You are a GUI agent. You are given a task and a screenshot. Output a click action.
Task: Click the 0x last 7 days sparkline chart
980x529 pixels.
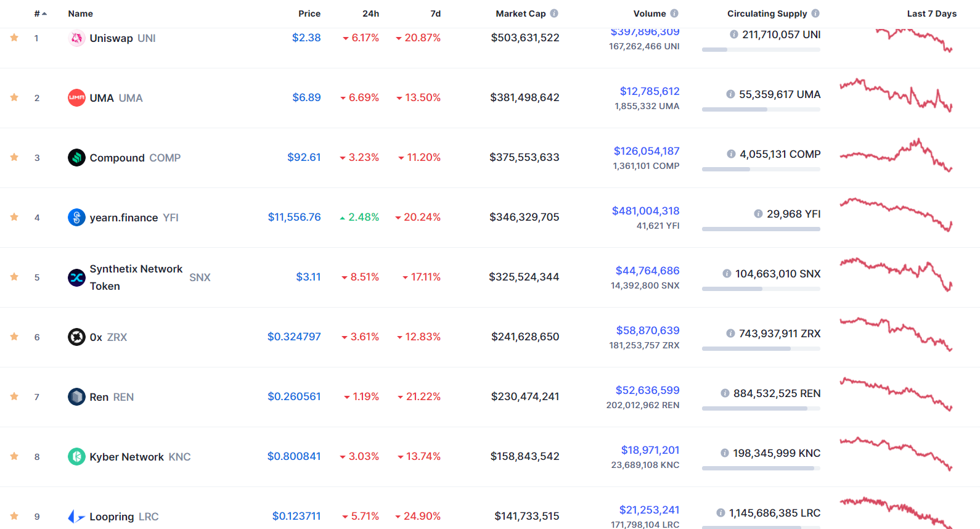(896, 334)
